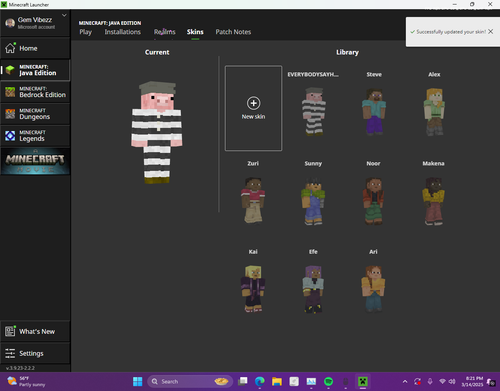This screenshot has height=391, width=500.
Task: Select the EVERYBODYSAYH... pig skin in library
Action: [313, 111]
